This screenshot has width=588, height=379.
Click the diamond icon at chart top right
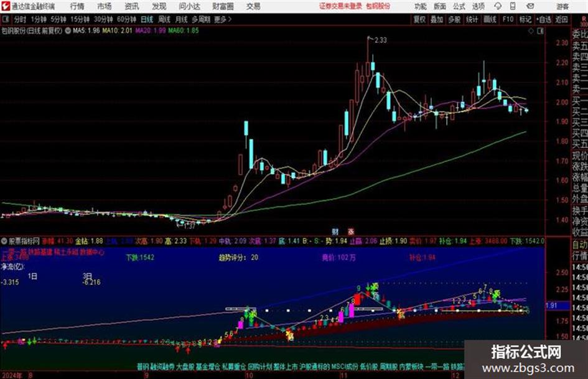click(531, 30)
